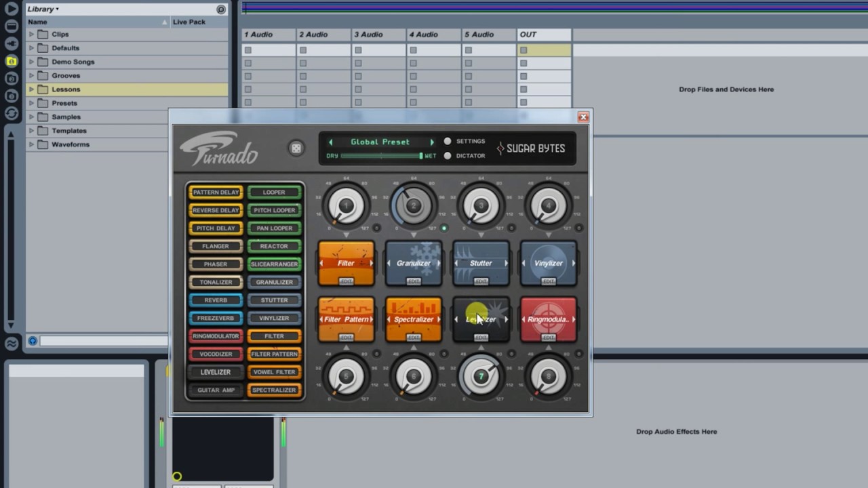Select the red Ringmodulator slot tile
Image resolution: width=868 pixels, height=488 pixels.
548,319
